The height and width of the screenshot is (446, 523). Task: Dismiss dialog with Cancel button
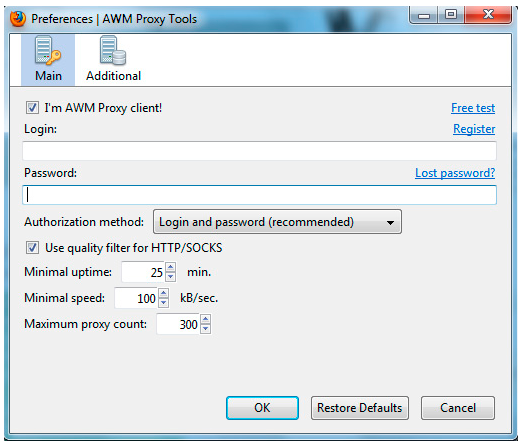(458, 408)
